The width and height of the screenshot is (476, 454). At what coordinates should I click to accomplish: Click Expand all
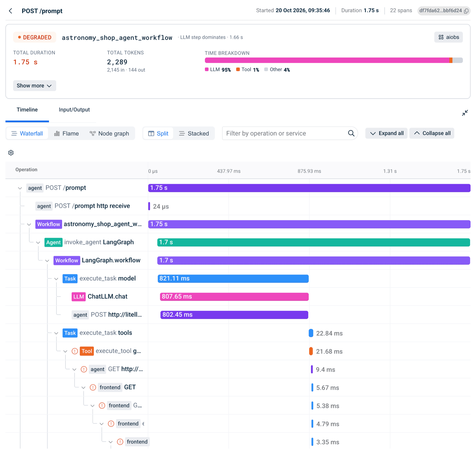point(386,133)
